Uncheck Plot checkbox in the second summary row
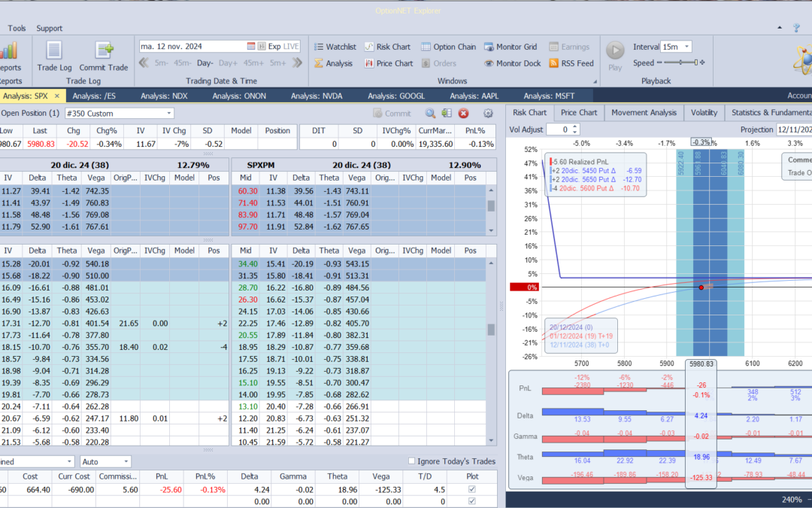Image resolution: width=812 pixels, height=508 pixels. coord(471,500)
